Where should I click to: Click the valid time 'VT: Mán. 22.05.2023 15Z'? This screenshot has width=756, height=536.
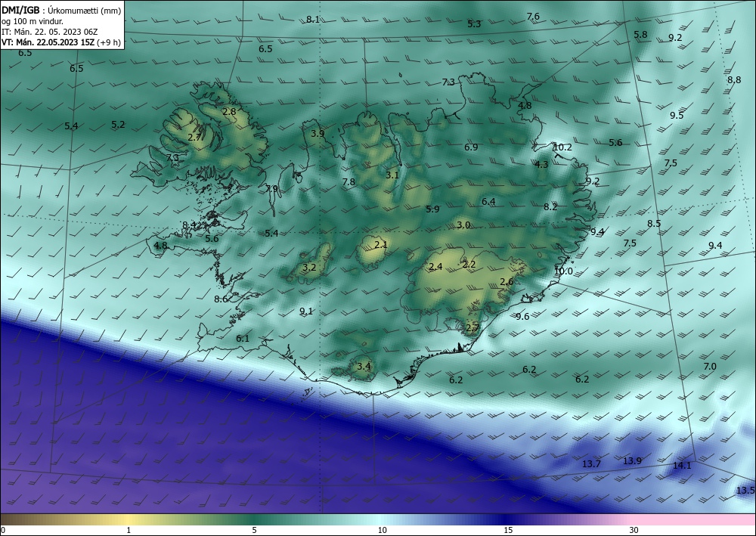(x=48, y=42)
